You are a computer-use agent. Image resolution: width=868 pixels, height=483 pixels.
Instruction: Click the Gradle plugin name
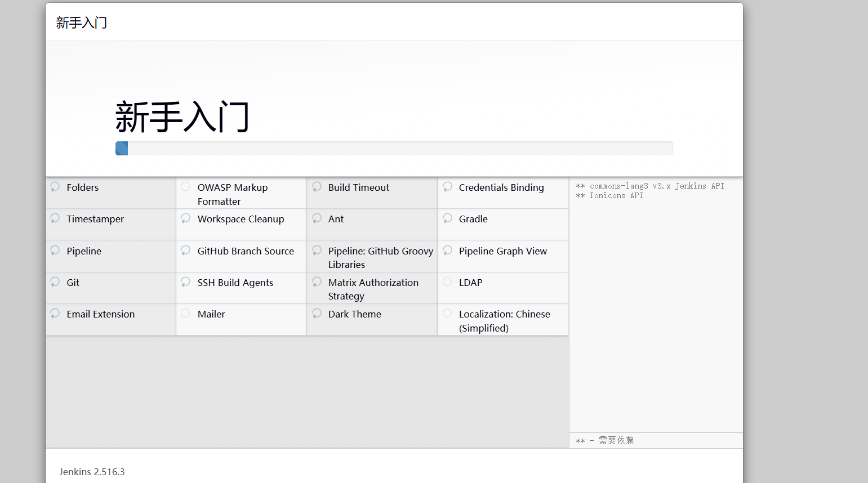pyautogui.click(x=473, y=219)
